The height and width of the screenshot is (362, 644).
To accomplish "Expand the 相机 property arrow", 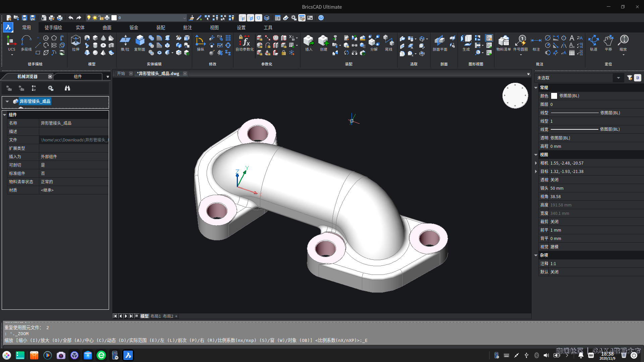I will click(536, 163).
